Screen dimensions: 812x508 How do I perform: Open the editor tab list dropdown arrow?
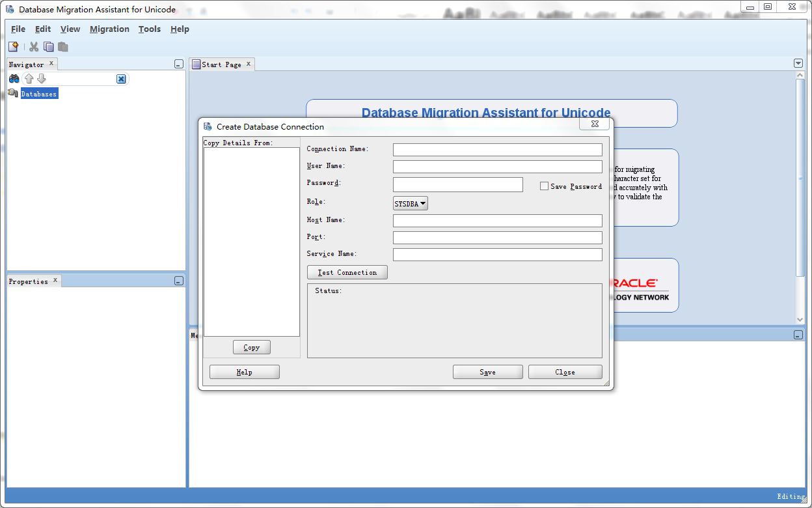coord(798,63)
